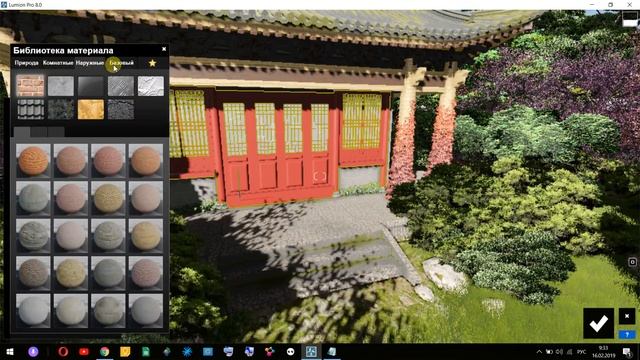Switch input language РУС indicator
This screenshot has height=360, width=640.
(x=582, y=352)
